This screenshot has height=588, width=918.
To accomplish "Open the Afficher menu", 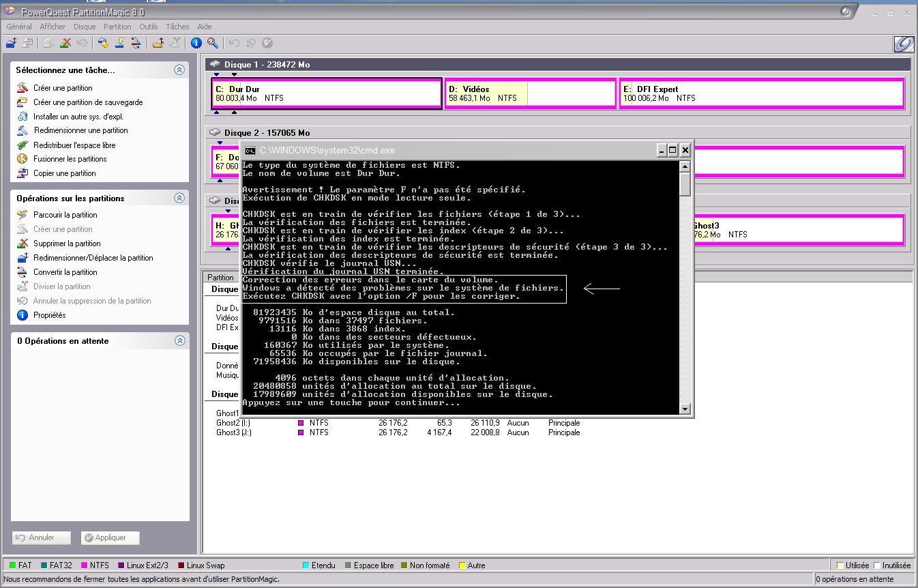I will [x=53, y=27].
